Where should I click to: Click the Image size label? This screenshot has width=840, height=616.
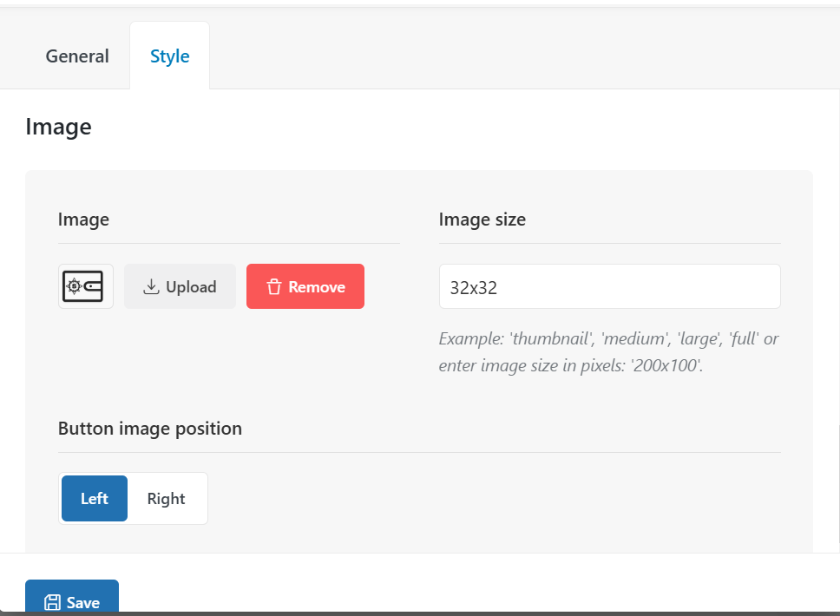tap(482, 220)
